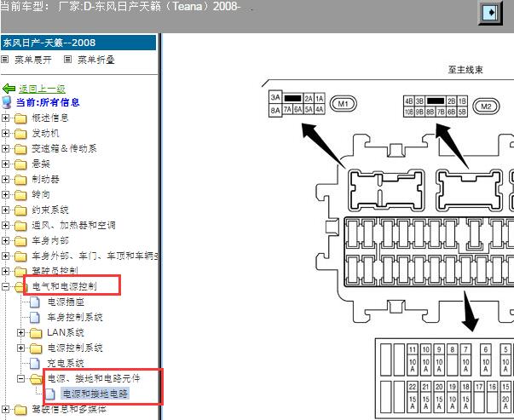Click the 当前:所有信息 computer icon
The width and height of the screenshot is (514, 420).
pos(7,102)
